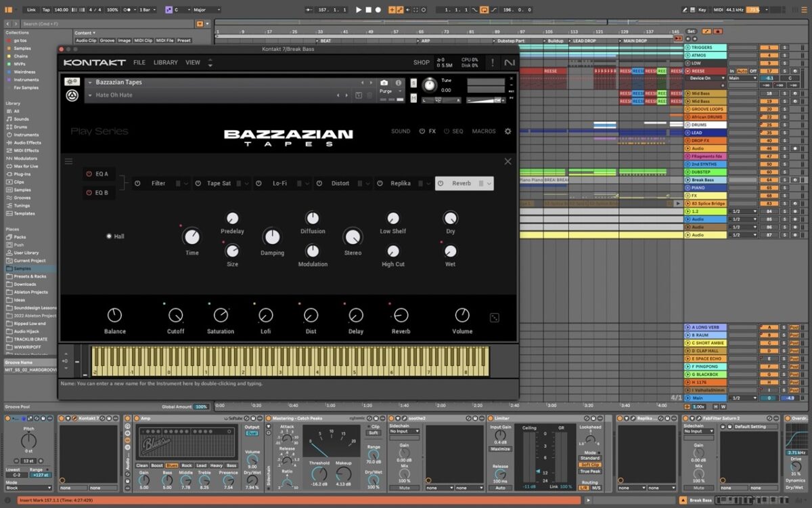Toggle the Filter effect power
This screenshot has height=508, width=812.
pos(137,184)
